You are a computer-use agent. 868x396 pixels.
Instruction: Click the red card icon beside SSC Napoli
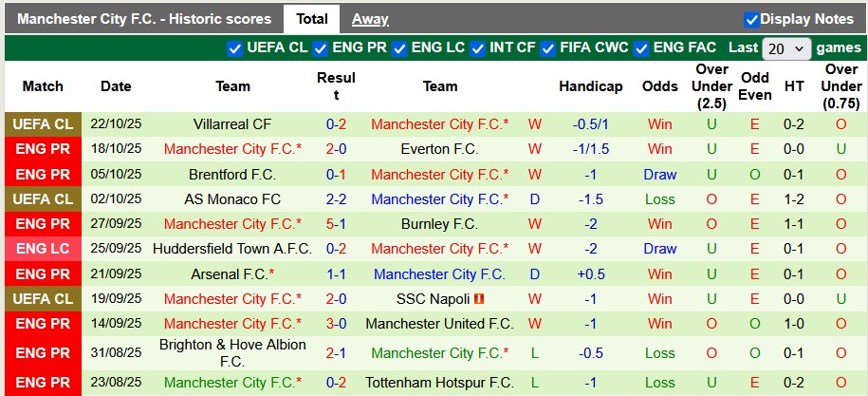pos(480,299)
